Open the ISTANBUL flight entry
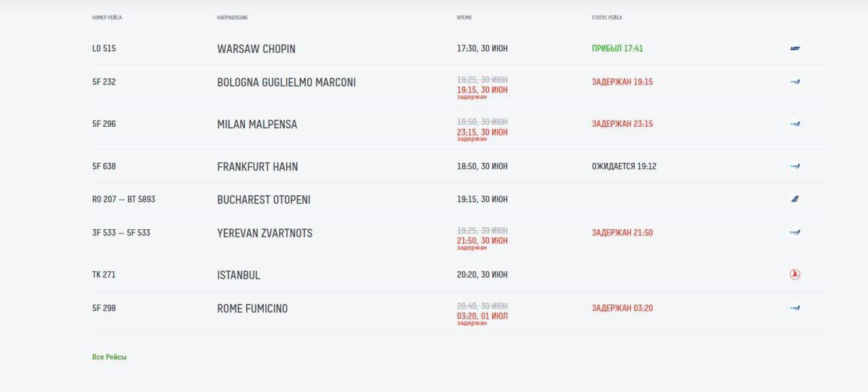 tap(239, 275)
